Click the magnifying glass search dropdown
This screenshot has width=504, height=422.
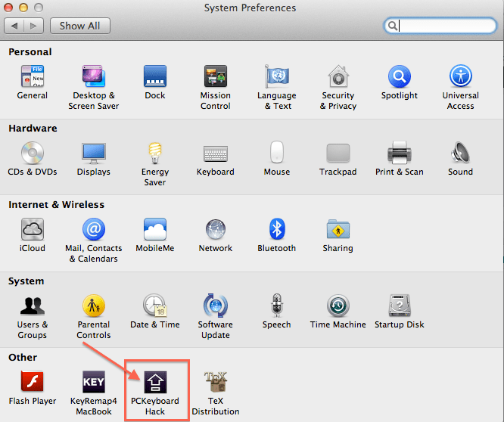[x=393, y=26]
